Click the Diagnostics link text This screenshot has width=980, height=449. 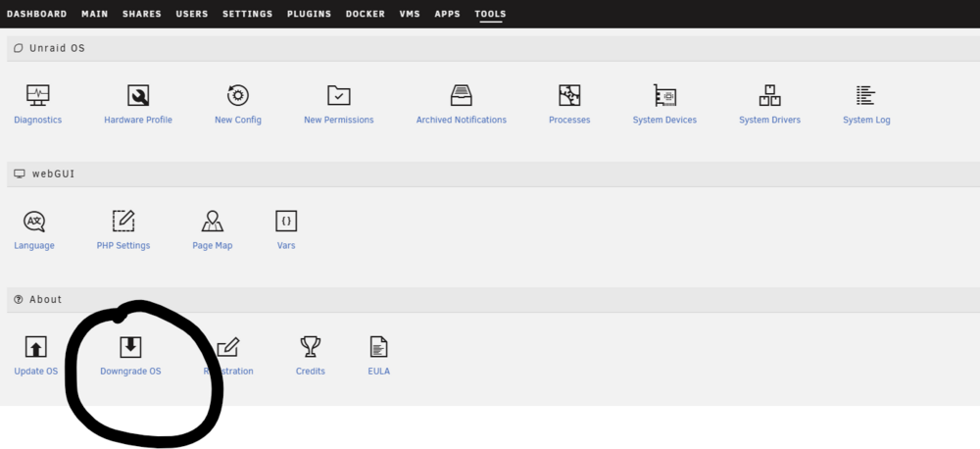pyautogui.click(x=38, y=120)
